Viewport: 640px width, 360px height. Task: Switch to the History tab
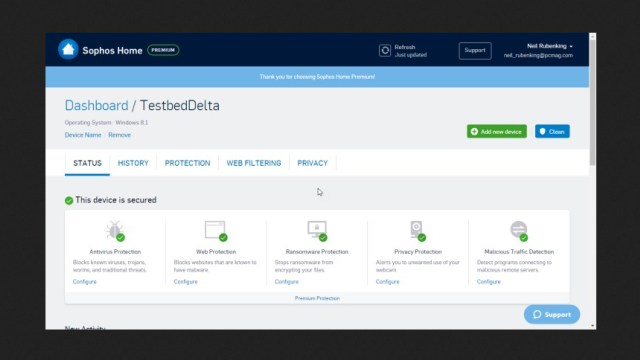click(x=133, y=163)
